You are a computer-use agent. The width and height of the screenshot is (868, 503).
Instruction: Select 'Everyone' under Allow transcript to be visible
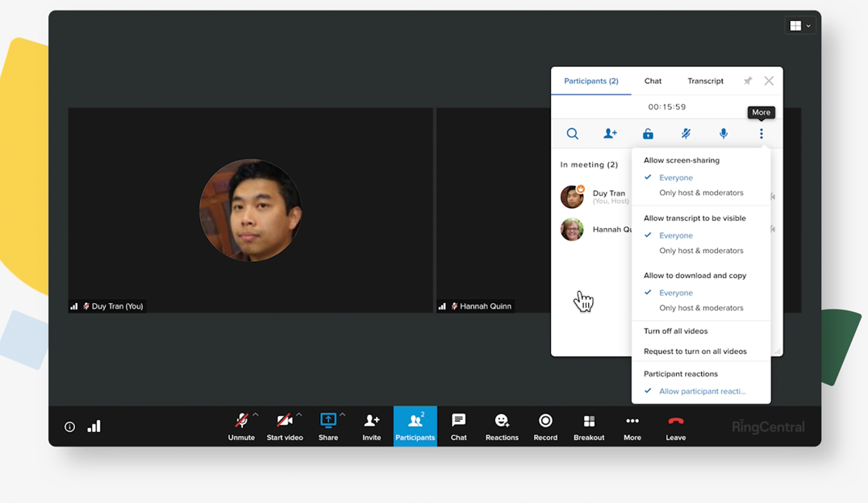[x=675, y=235]
